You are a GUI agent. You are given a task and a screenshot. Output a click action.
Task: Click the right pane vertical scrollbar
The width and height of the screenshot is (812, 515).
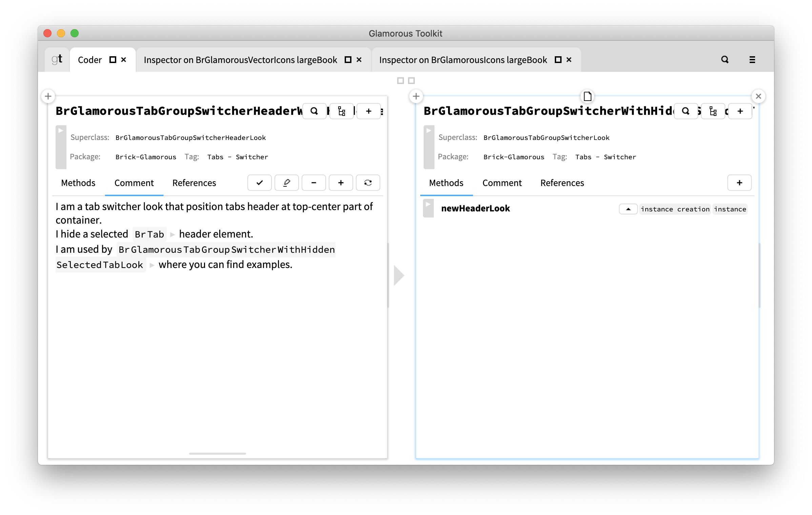coord(759,275)
